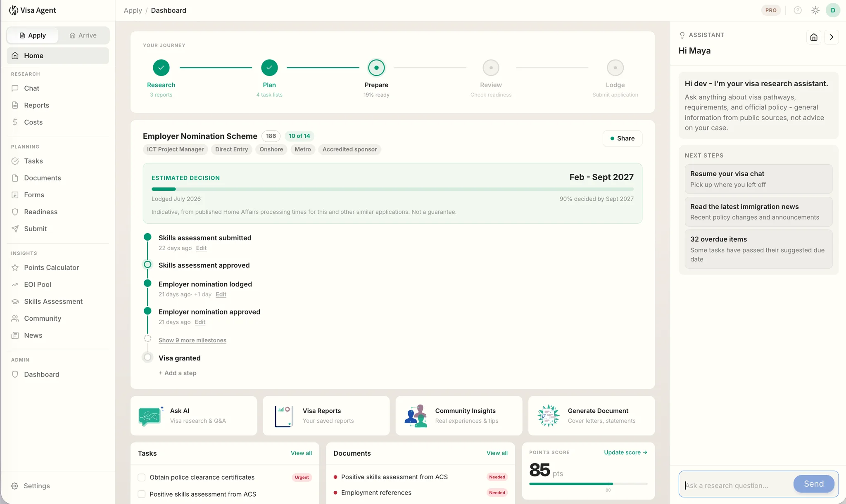The width and height of the screenshot is (846, 504).
Task: Click the points score progress bar
Action: click(x=588, y=484)
